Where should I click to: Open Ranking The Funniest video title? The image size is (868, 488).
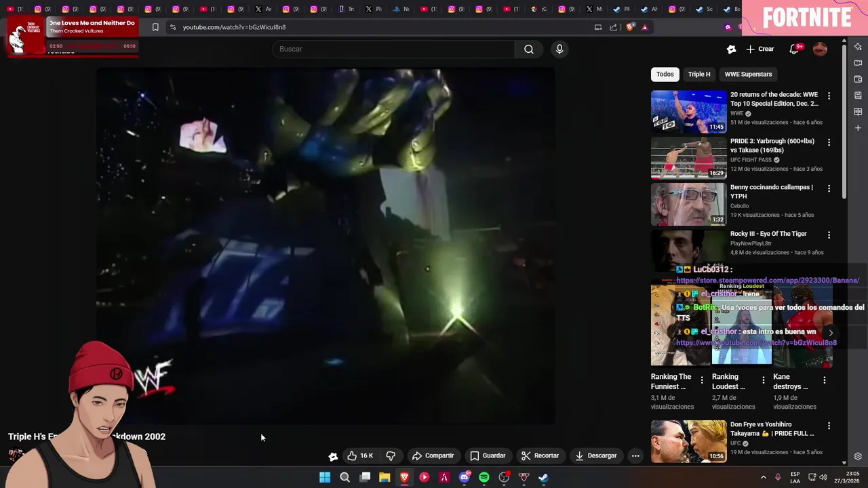click(671, 382)
